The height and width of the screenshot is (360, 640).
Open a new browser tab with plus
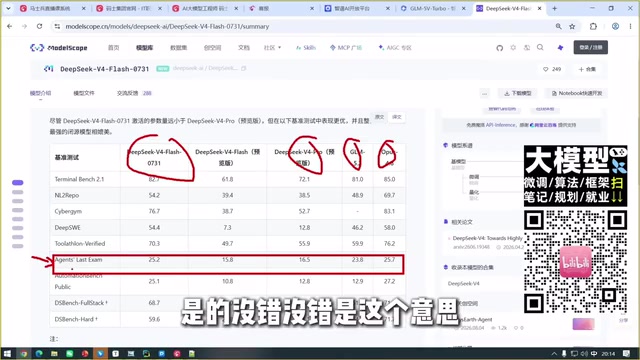[554, 8]
